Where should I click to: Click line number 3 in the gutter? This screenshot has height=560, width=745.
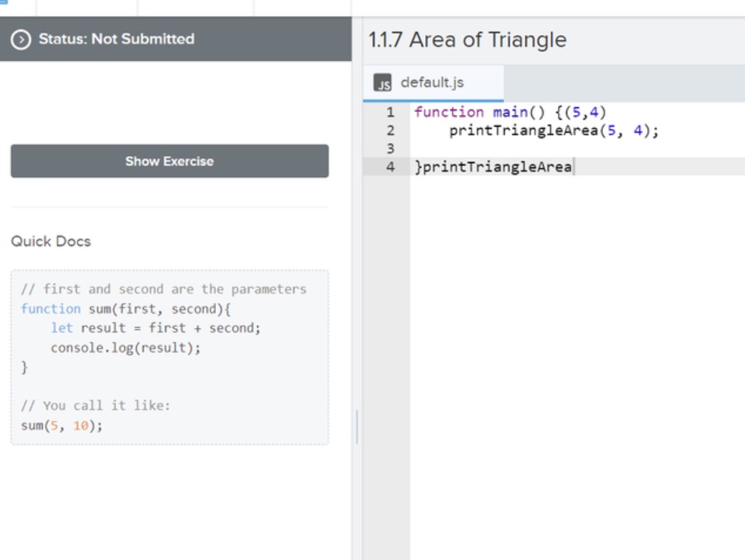coord(391,148)
